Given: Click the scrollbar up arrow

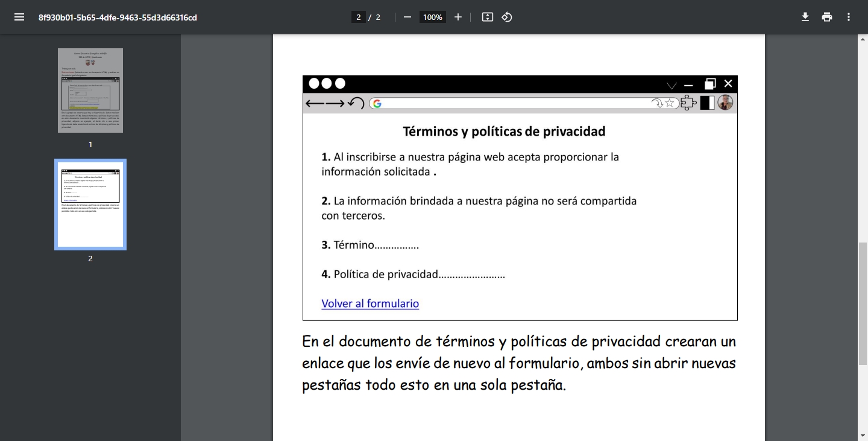Looking at the screenshot, I should click(863, 39).
